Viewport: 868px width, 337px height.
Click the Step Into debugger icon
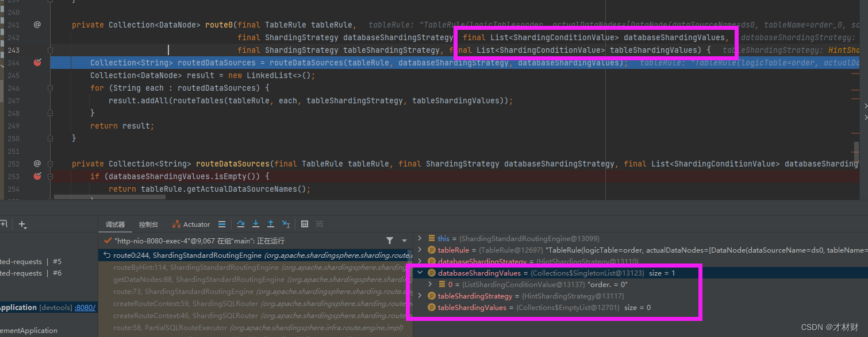pyautogui.click(x=255, y=224)
